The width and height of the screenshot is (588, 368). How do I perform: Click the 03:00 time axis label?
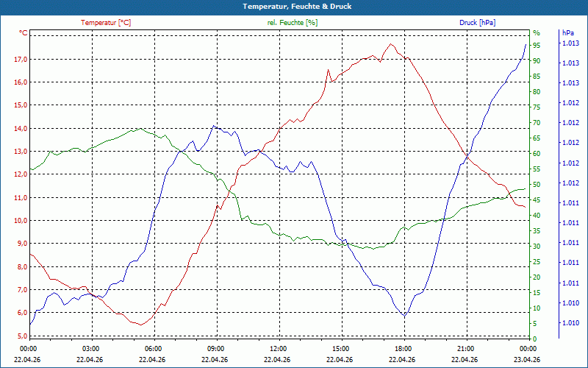(90, 349)
